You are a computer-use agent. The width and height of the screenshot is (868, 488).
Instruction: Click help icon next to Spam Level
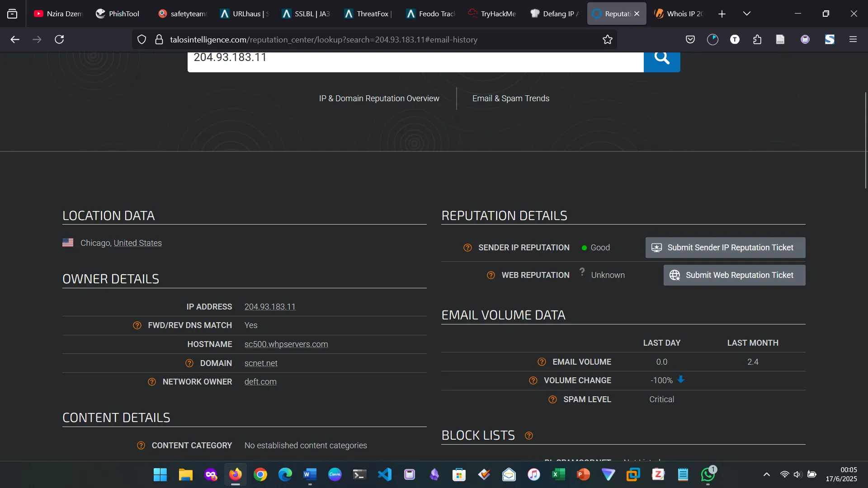(552, 399)
